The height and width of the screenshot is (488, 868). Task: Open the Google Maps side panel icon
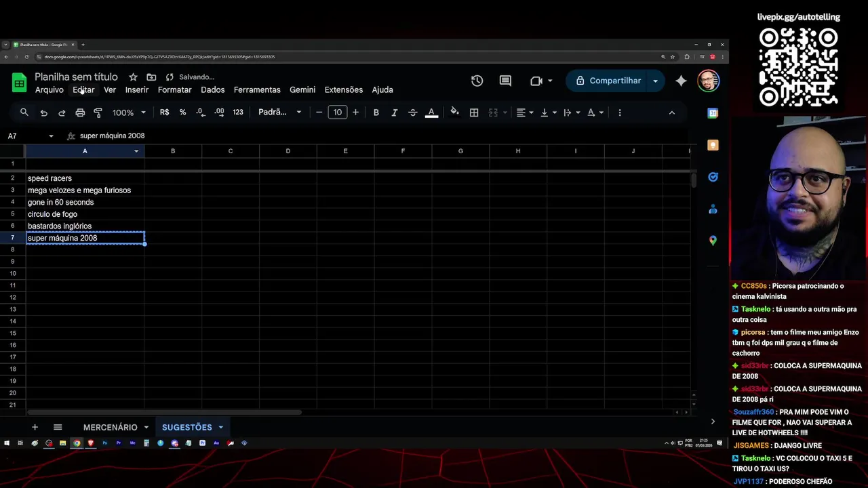[713, 241]
